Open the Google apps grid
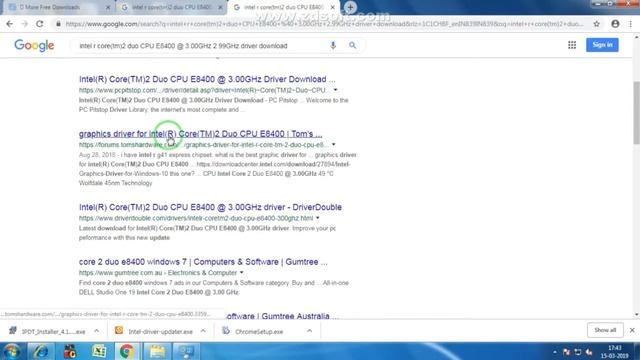Image resolution: width=640 pixels, height=360 pixels. coord(572,45)
